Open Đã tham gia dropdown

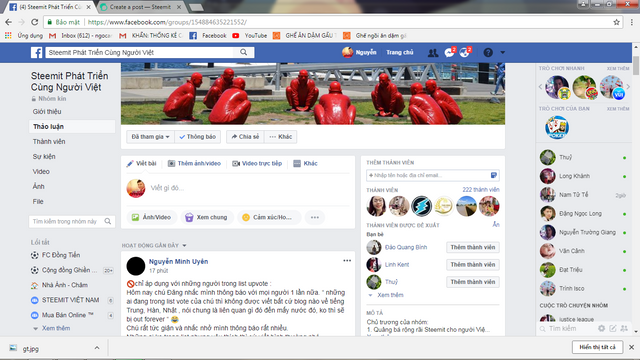coord(150,137)
